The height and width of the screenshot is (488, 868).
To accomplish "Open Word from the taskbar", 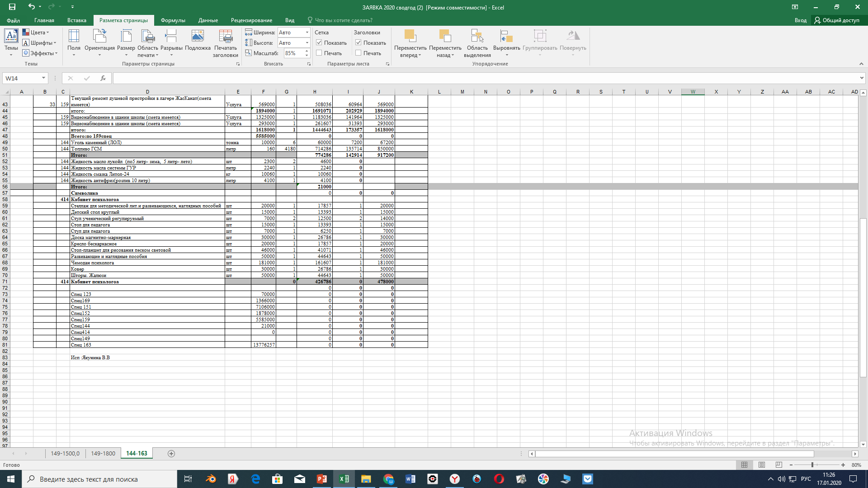I will 410,479.
